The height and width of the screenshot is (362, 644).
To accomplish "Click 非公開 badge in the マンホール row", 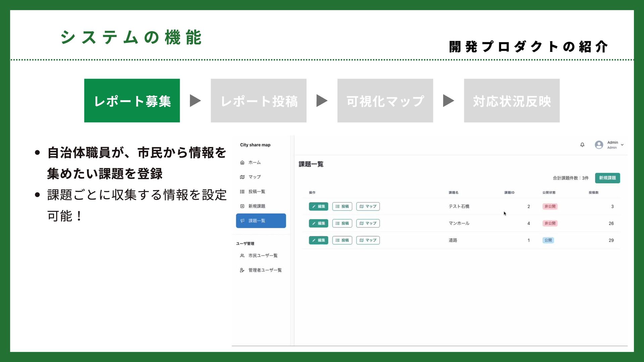I will (x=550, y=223).
